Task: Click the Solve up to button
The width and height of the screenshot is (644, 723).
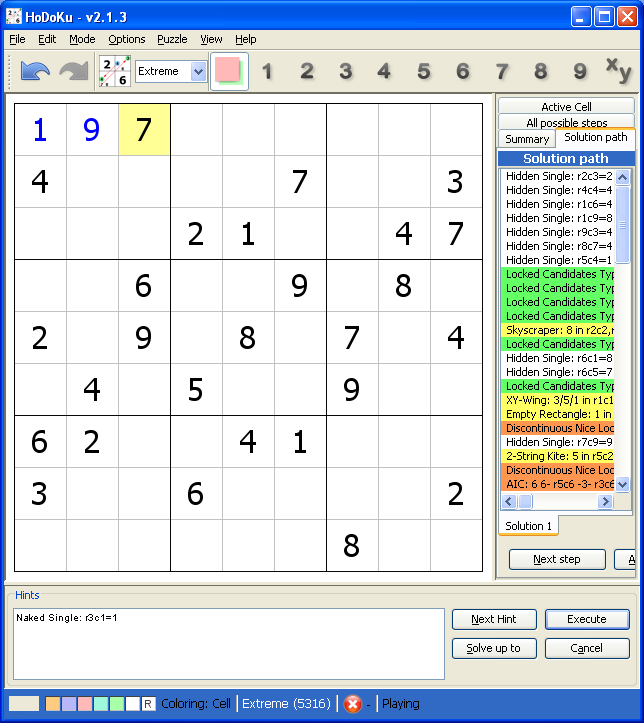Action: coord(494,648)
